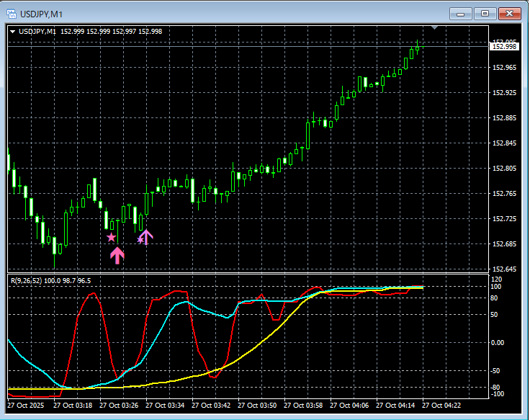The width and height of the screenshot is (530, 420).
Task: Click the 152.805 price scale label
Action: pyautogui.click(x=504, y=168)
